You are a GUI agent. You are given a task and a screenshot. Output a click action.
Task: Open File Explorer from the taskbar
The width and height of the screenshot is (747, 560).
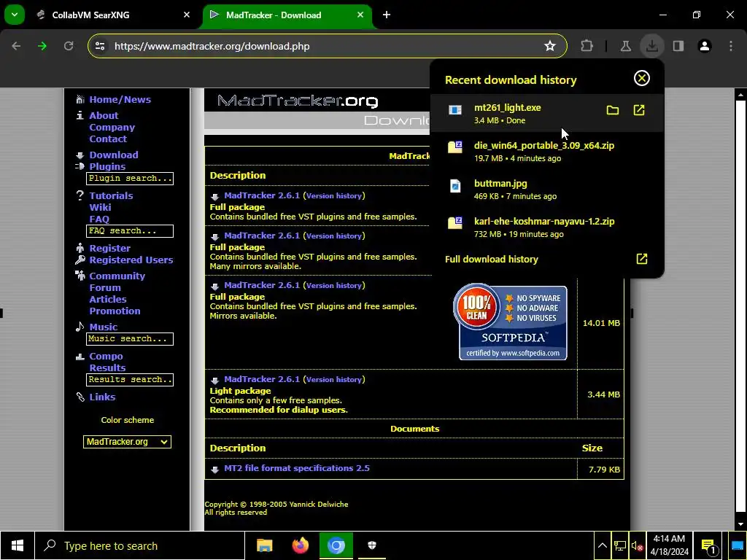click(x=264, y=545)
